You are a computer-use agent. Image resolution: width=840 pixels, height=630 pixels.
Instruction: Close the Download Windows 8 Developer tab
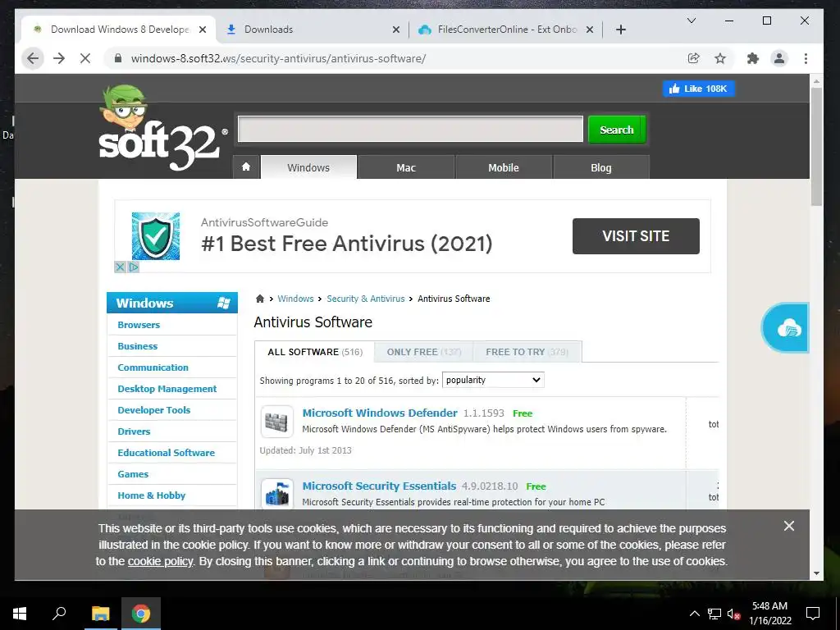(x=203, y=30)
